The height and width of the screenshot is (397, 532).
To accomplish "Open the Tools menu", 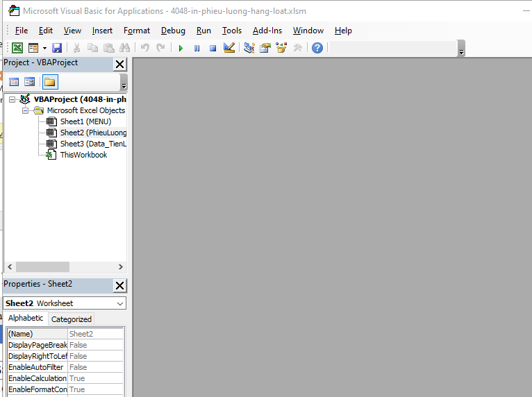I will click(x=232, y=31).
